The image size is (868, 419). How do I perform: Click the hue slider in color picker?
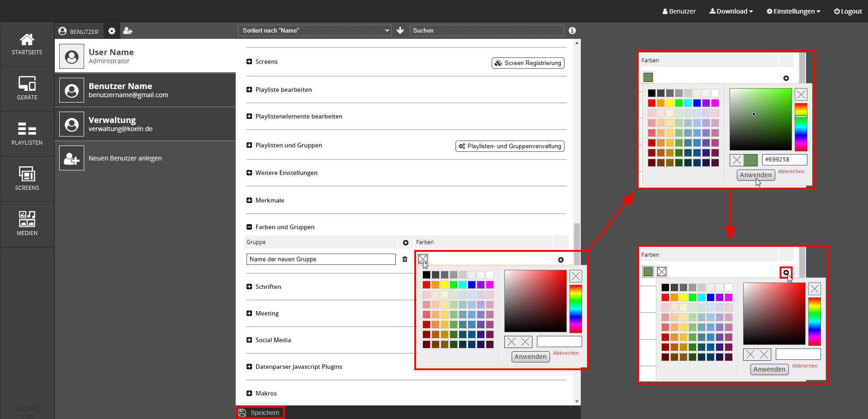[575, 309]
